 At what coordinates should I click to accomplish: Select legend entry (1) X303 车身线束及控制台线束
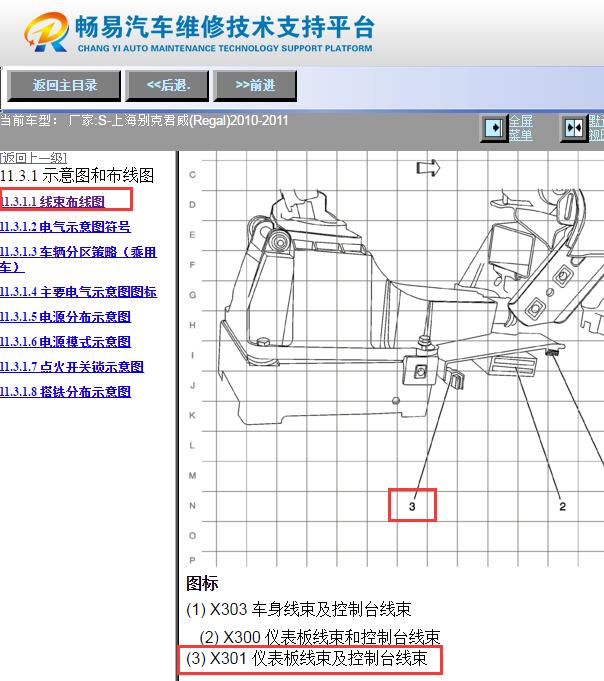(298, 609)
